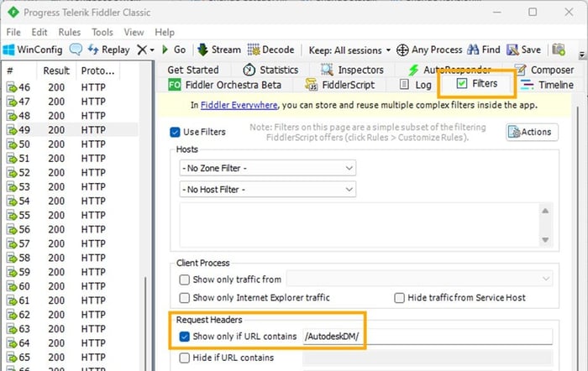Click session 62 row icon
The width and height of the screenshot is (588, 371).
12,315
